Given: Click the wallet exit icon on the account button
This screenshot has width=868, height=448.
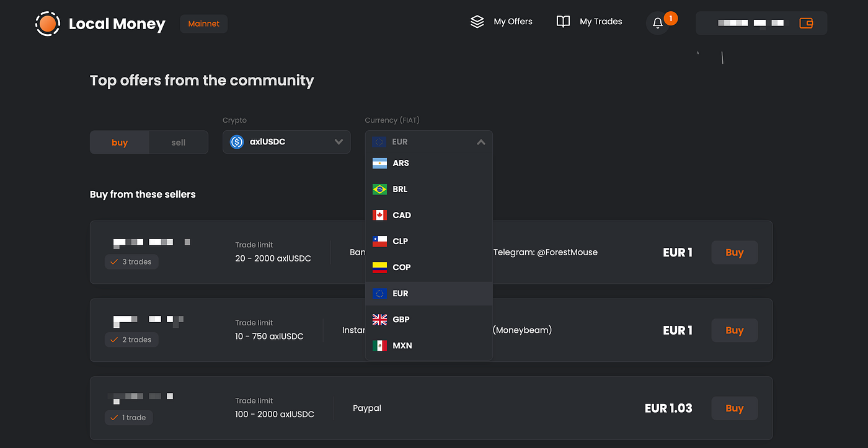Looking at the screenshot, I should tap(806, 23).
